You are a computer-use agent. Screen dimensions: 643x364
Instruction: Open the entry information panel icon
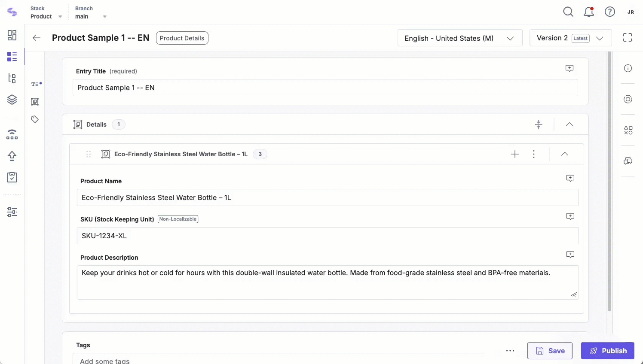tap(628, 68)
